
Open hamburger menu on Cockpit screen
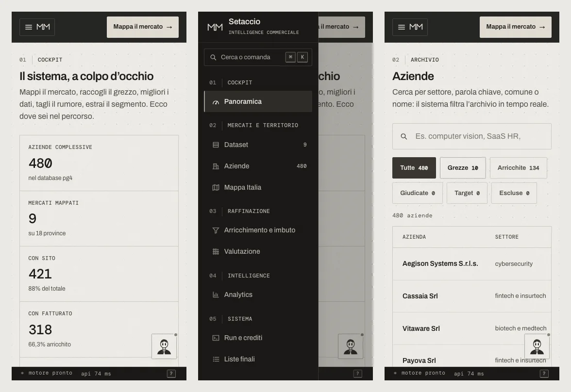pos(29,27)
